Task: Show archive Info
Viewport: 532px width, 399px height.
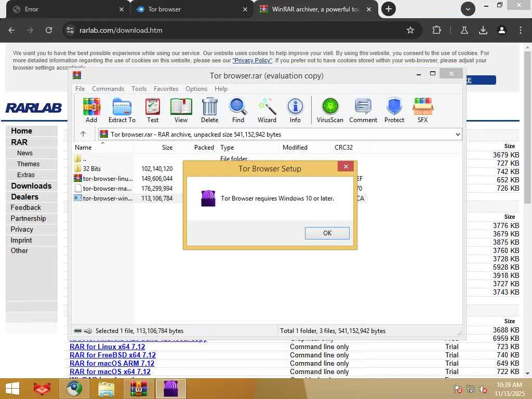Action: 295,110
